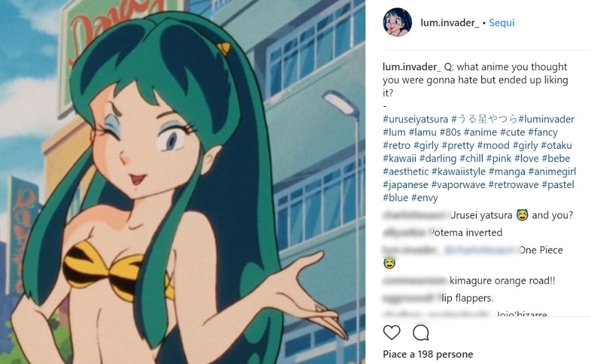The image size is (591, 364).
Task: Open the #manga hashtag
Action: (507, 171)
